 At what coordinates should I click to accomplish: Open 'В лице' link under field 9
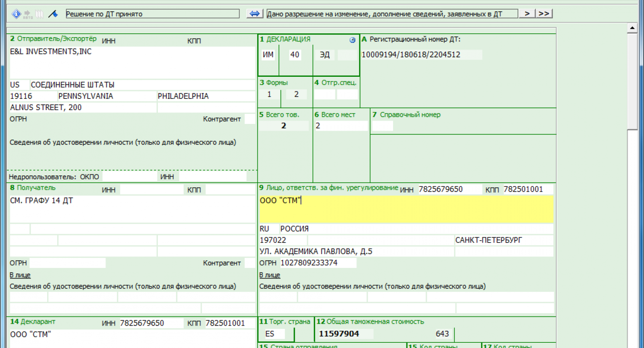click(x=270, y=275)
